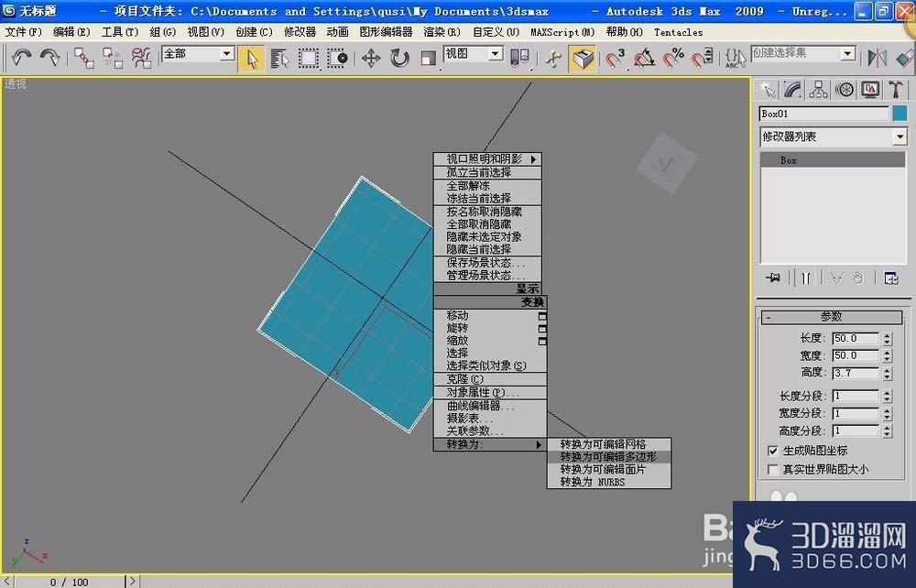
Task: Click the Pin Stack icon
Action: point(773,278)
